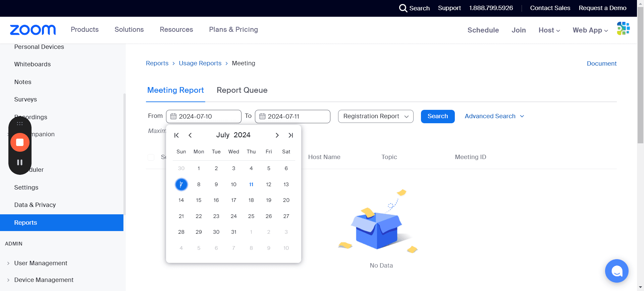The width and height of the screenshot is (644, 291).
Task: Open the Host dropdown menu
Action: coord(549,30)
